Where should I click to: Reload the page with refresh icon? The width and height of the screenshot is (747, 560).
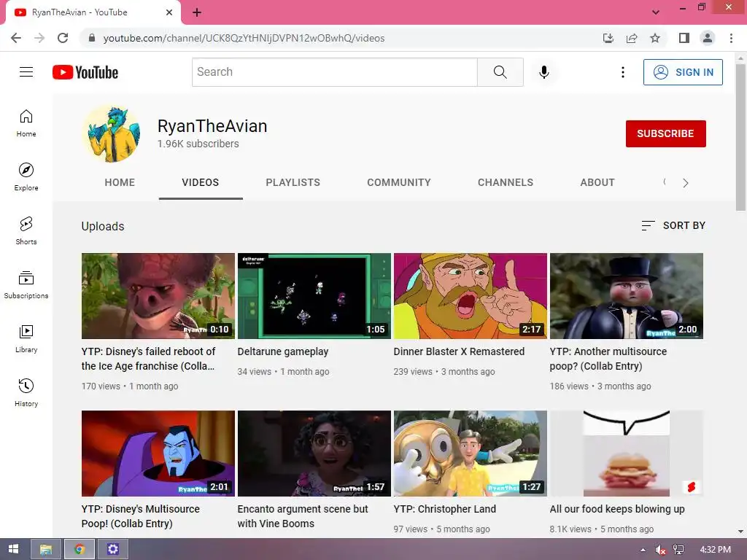[x=63, y=38]
